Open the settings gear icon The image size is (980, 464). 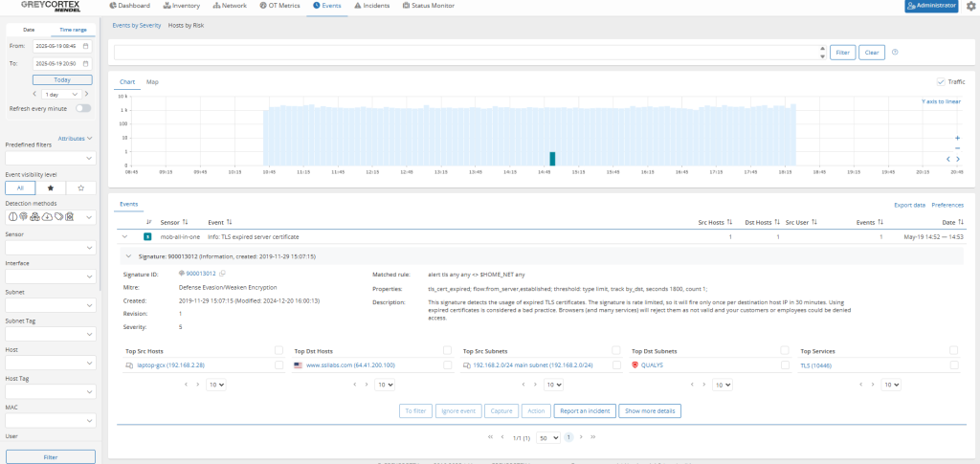coord(970,6)
